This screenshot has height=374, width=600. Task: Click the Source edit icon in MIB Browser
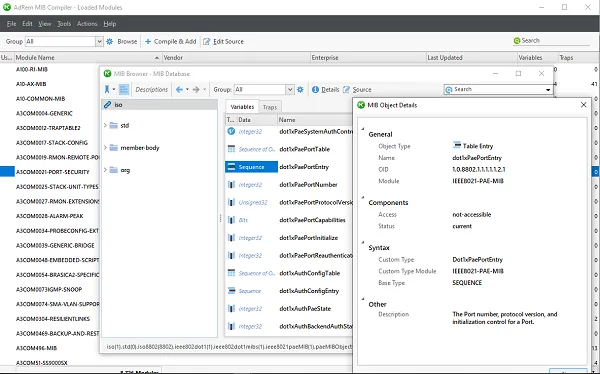pyautogui.click(x=346, y=90)
